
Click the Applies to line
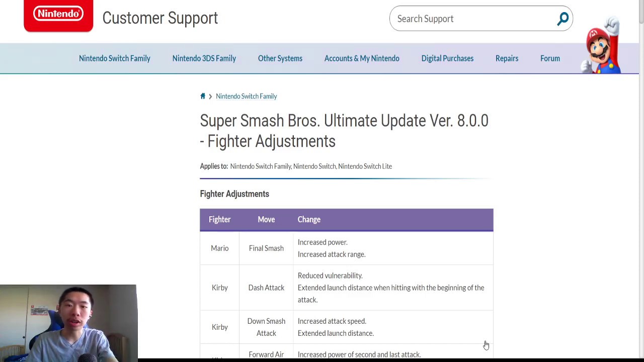[x=296, y=166]
